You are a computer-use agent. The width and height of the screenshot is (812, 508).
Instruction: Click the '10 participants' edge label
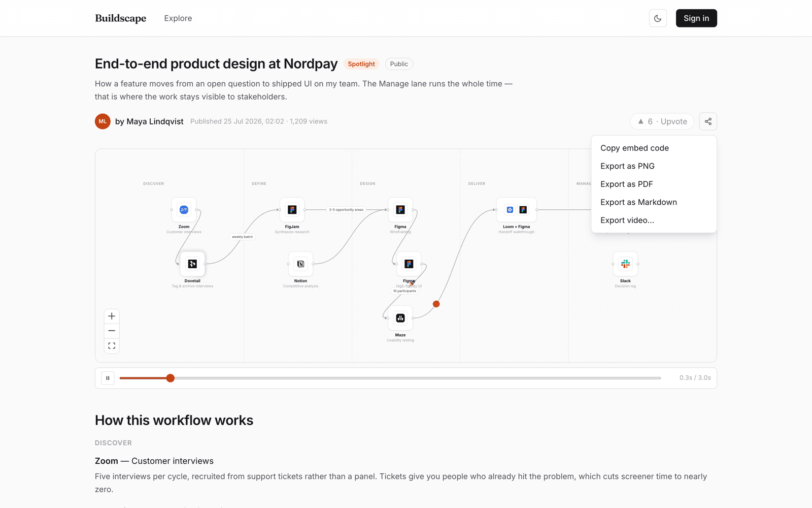404,291
